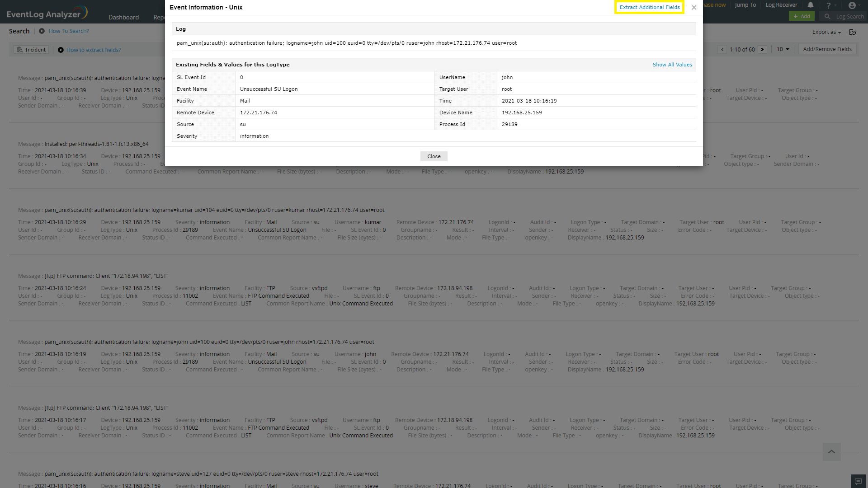This screenshot has height=488, width=868.
Task: Open the chat icon at bottom right
Action: pyautogui.click(x=858, y=482)
